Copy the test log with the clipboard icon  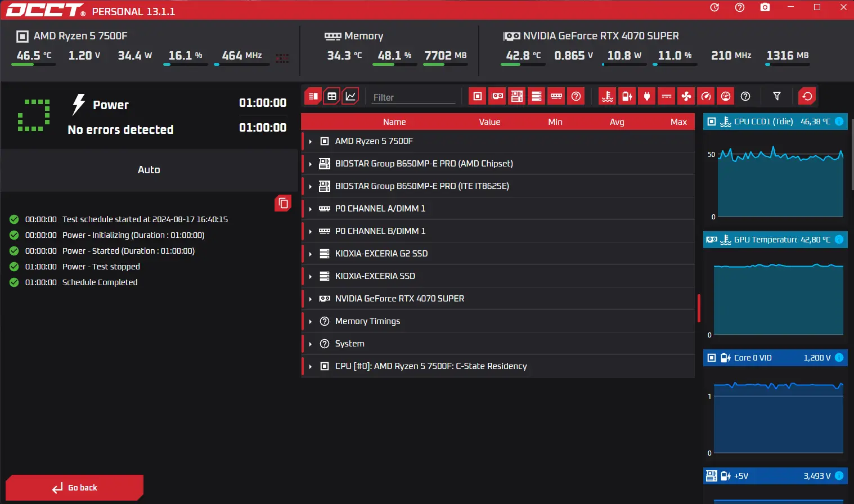point(283,203)
